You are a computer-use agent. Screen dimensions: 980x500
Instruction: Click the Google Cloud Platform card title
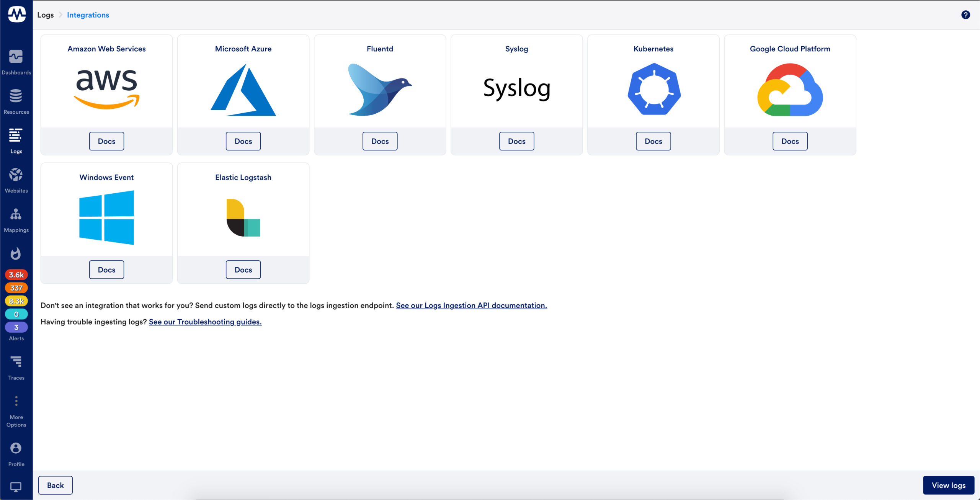click(790, 49)
